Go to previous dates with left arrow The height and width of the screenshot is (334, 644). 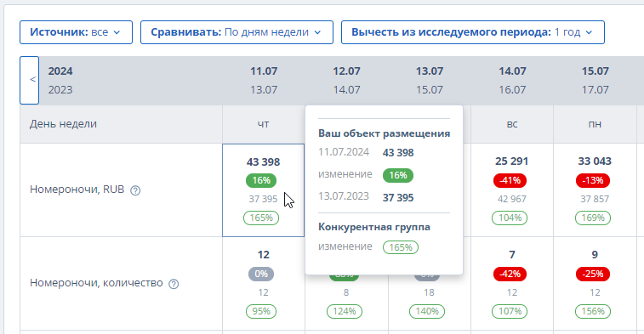[30, 80]
